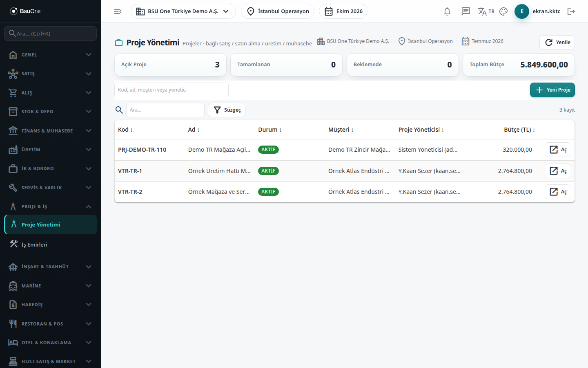The image size is (588, 368).
Task: Expand the İK & BORDRO section
Action: pos(51,168)
